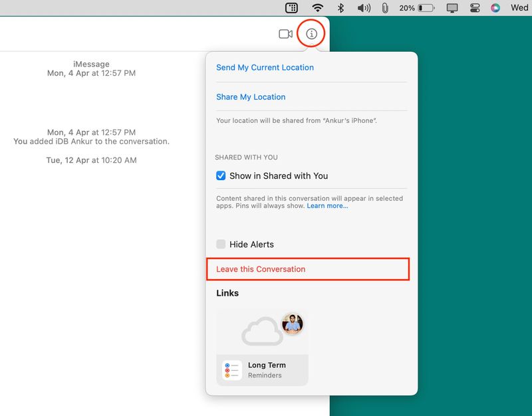This screenshot has height=416, width=532.
Task: Click 'Content shared in this conversation' description
Action: pos(309,202)
